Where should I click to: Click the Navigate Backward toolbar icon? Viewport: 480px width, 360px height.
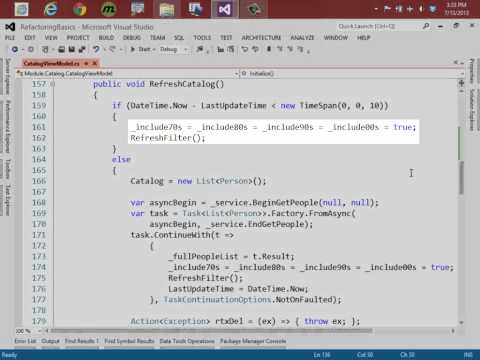[15, 49]
